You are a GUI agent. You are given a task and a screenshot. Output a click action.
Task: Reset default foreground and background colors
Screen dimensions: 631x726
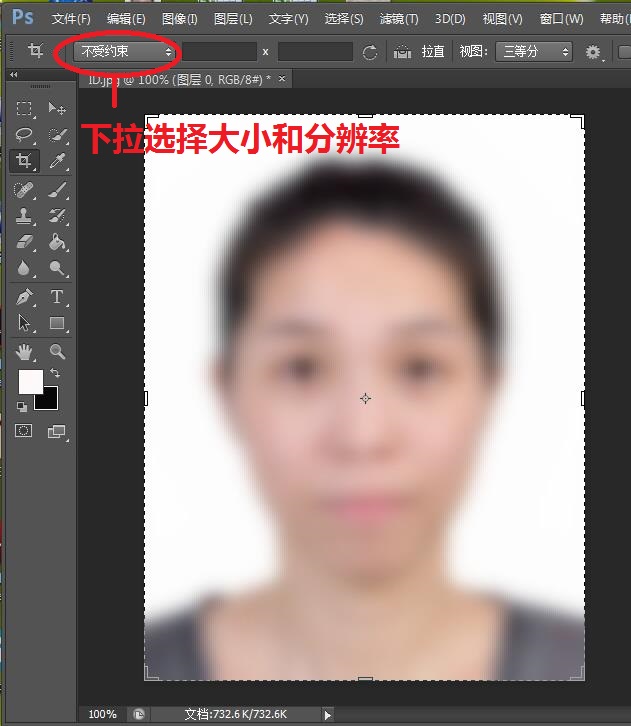[x=22, y=407]
